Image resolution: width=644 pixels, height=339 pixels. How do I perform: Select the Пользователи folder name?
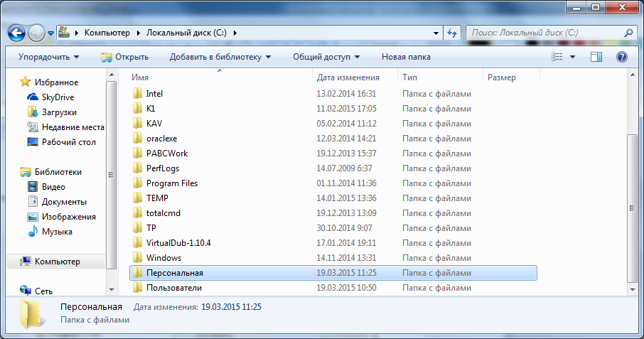coord(174,288)
